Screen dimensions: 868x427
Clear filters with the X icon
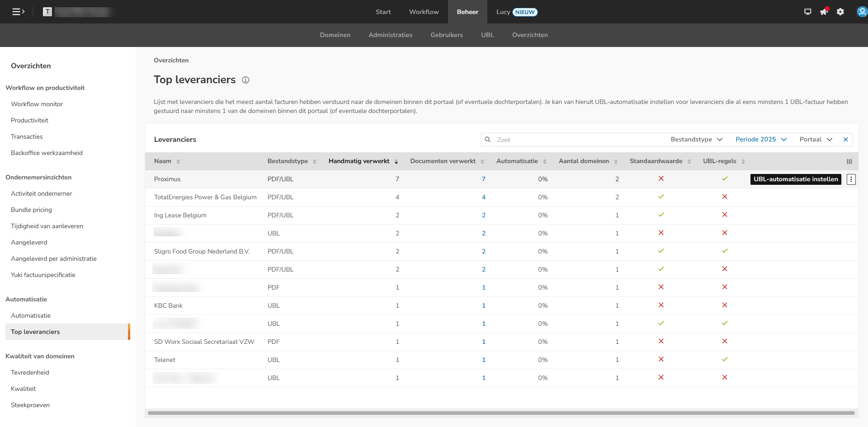(845, 140)
